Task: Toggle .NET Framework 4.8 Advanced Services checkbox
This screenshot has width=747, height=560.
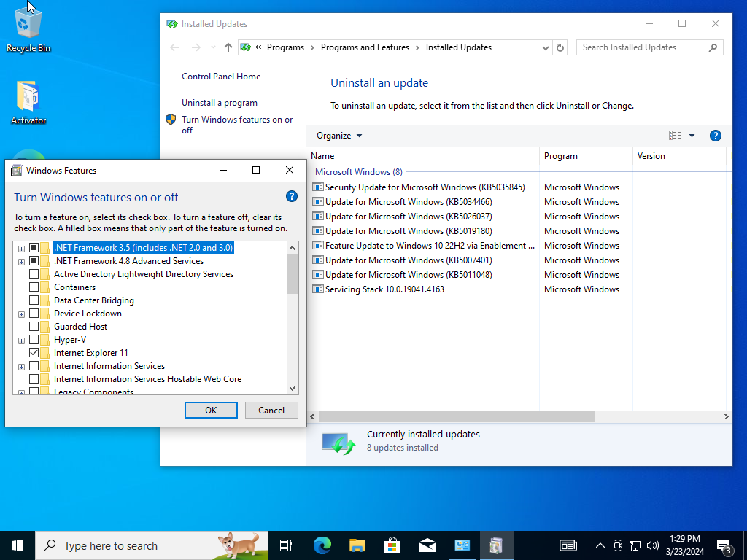Action: click(x=34, y=261)
